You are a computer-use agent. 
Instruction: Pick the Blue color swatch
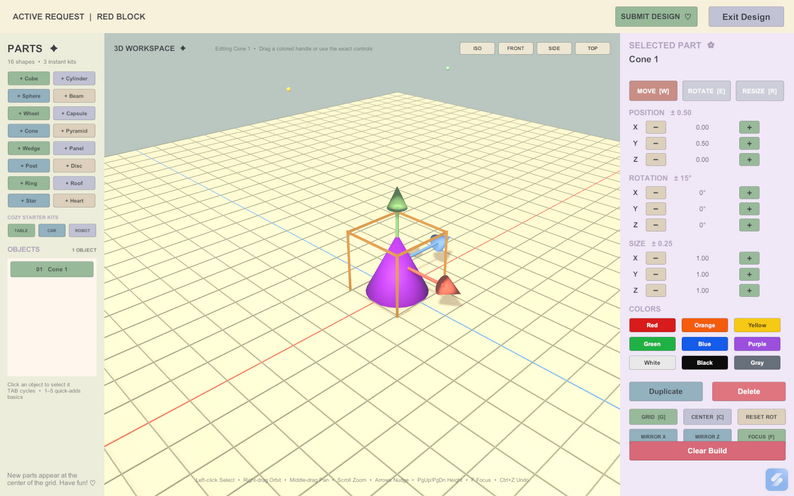705,344
